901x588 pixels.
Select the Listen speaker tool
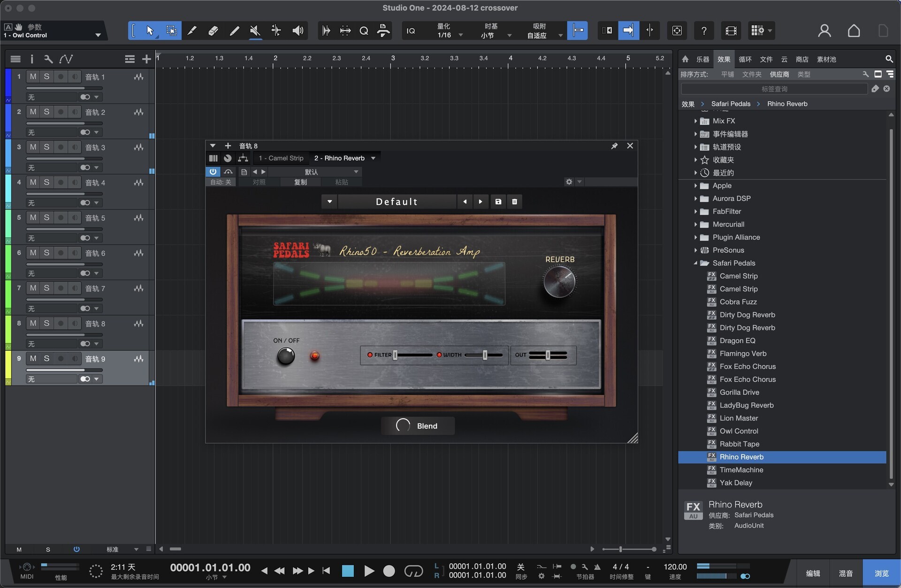[x=298, y=31]
